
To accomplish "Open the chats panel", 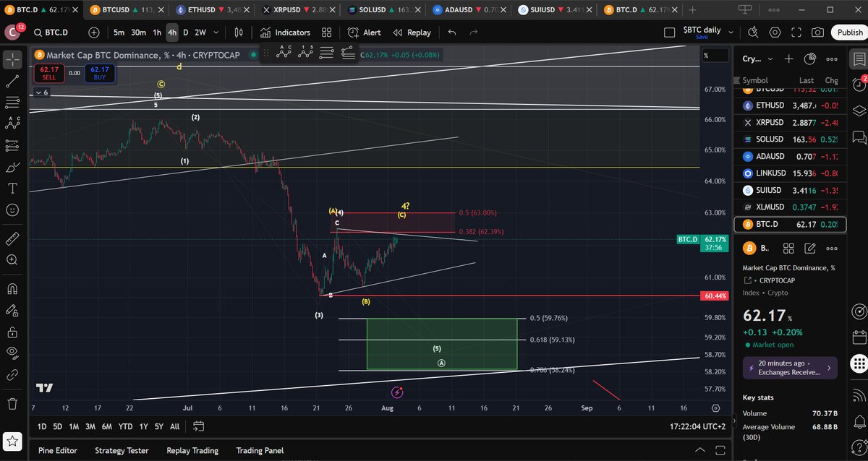I will click(x=859, y=137).
